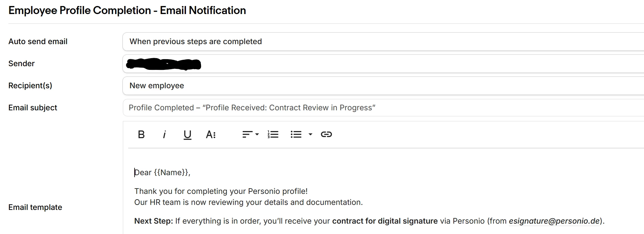Click the text alignment icon

click(247, 134)
